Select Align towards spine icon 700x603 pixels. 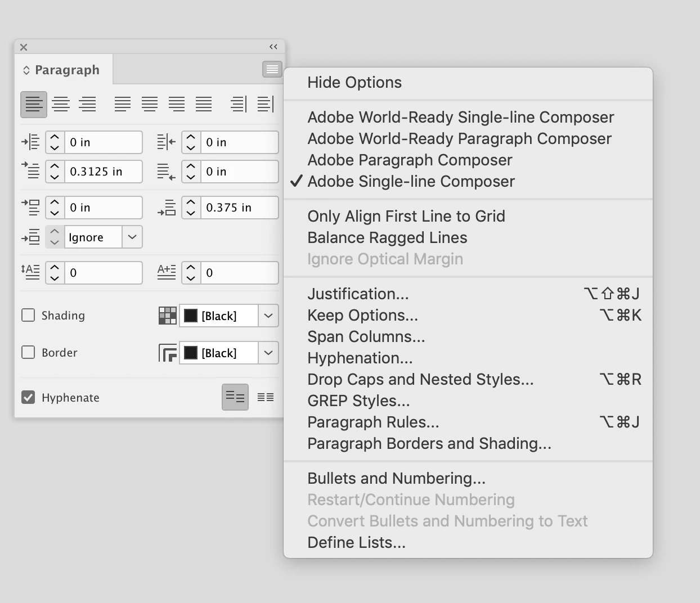coord(239,105)
